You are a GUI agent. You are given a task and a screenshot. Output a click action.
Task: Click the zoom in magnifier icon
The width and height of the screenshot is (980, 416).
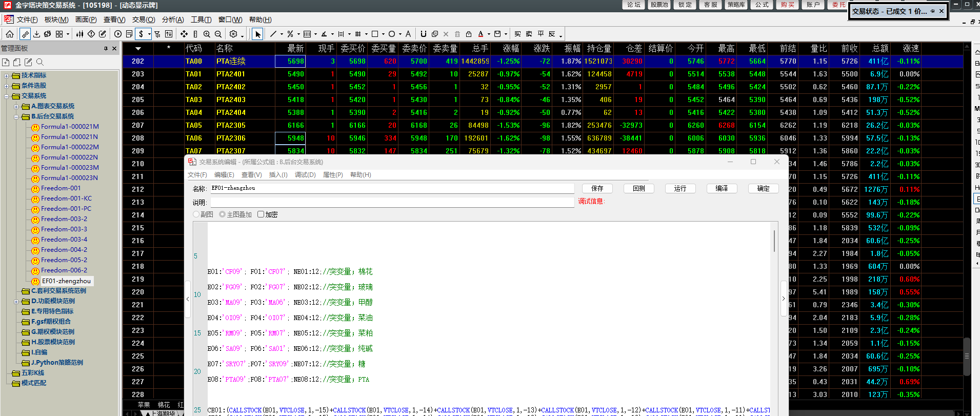207,34
